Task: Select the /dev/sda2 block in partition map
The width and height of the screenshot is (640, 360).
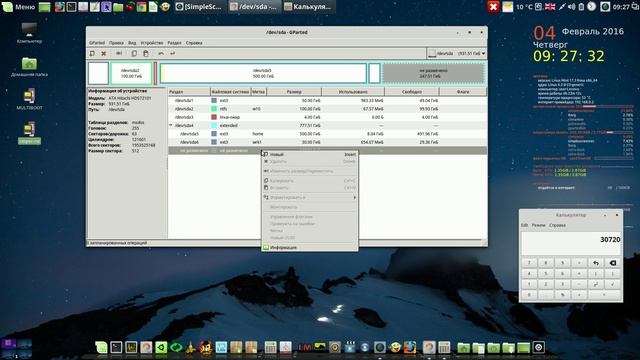Action: (131, 73)
